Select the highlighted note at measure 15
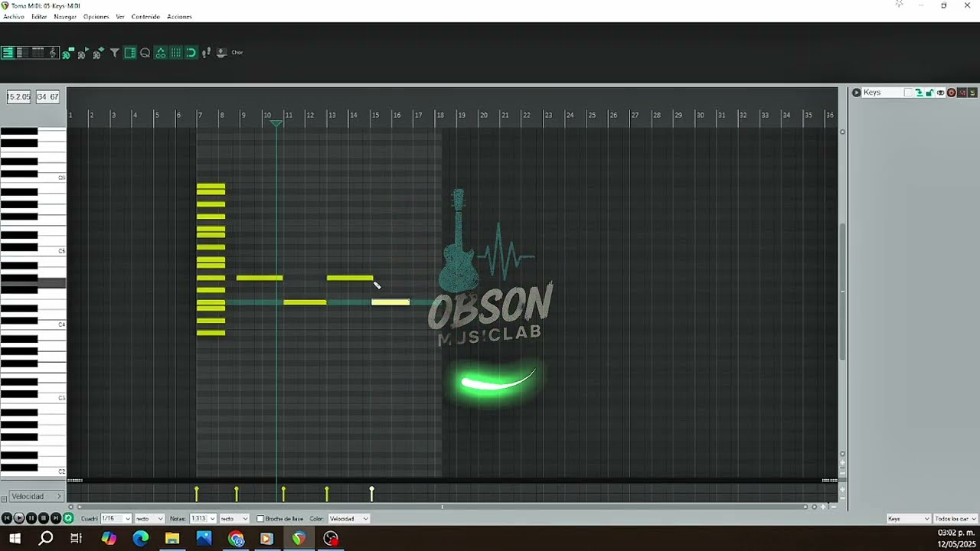The height and width of the screenshot is (551, 980). click(x=390, y=302)
